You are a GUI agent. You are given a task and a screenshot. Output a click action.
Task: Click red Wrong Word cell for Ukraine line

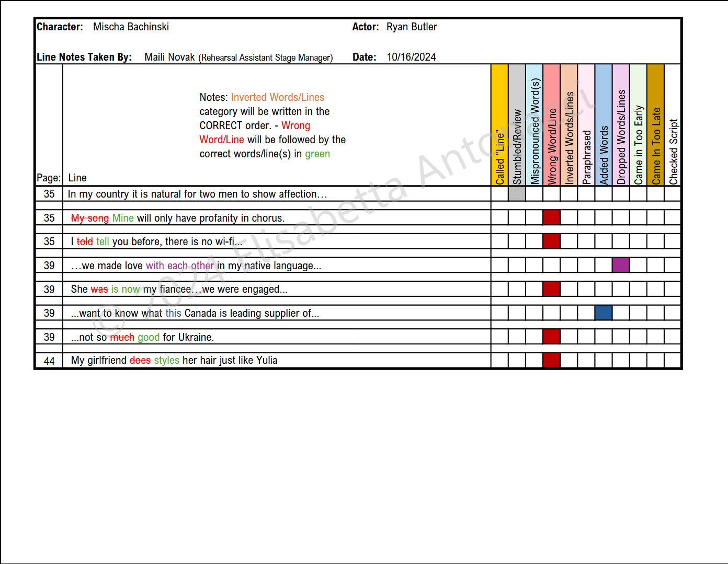tap(551, 337)
